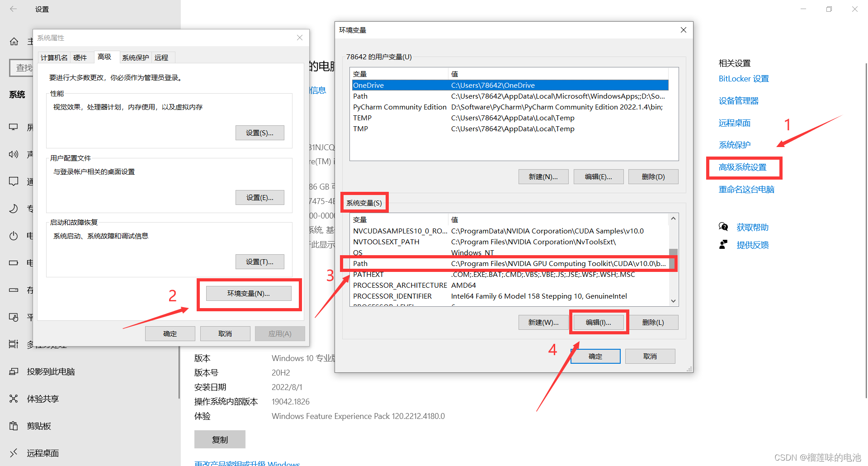Open 远程桌面 related settings link
This screenshot has height=466, width=868.
point(735,123)
